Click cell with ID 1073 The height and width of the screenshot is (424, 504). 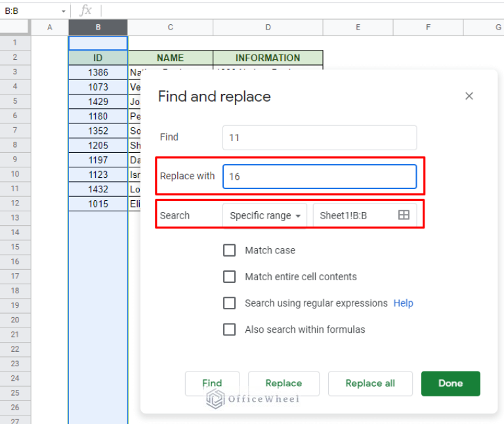coord(98,87)
